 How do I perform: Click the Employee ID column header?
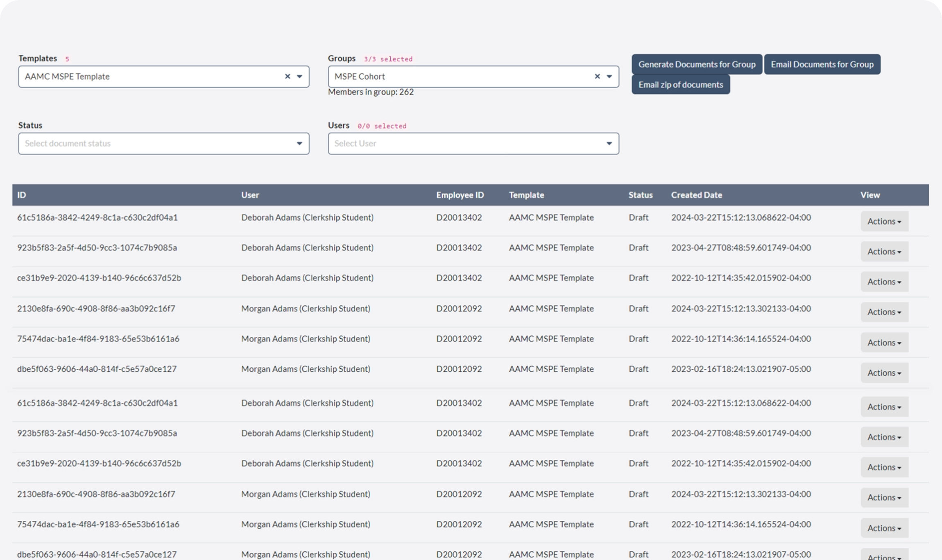pos(460,195)
